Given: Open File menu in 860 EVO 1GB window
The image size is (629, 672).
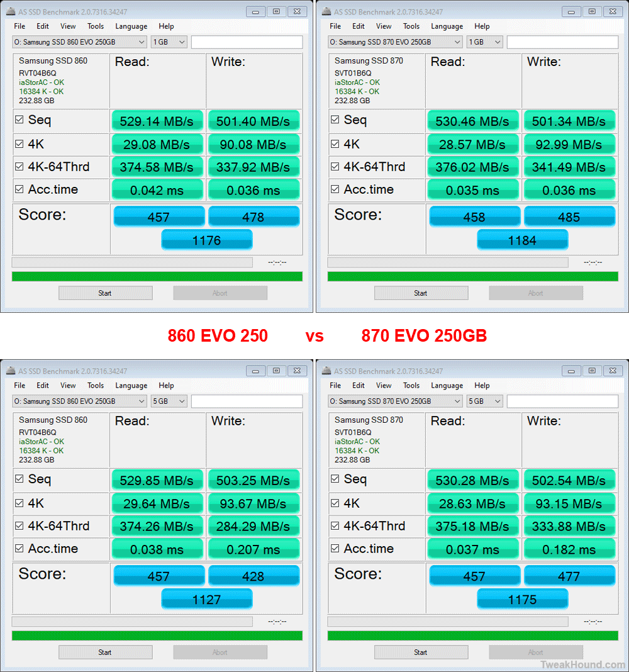Looking at the screenshot, I should pyautogui.click(x=19, y=26).
